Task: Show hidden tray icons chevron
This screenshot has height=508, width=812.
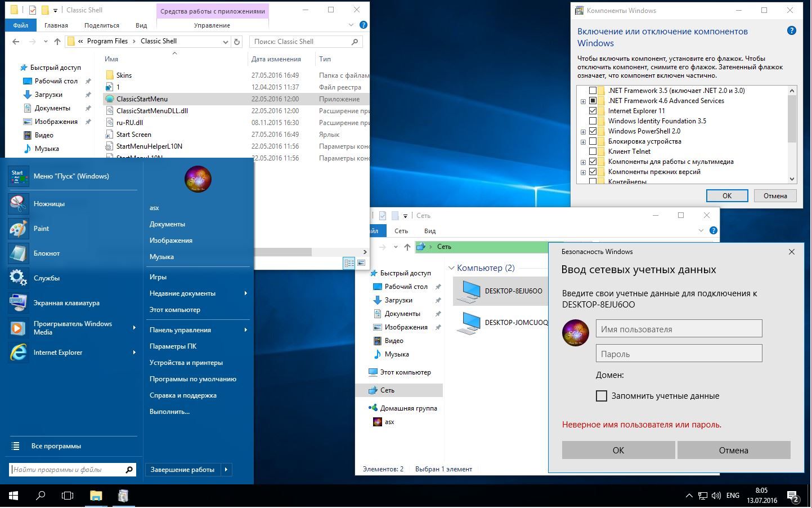Action: point(689,496)
